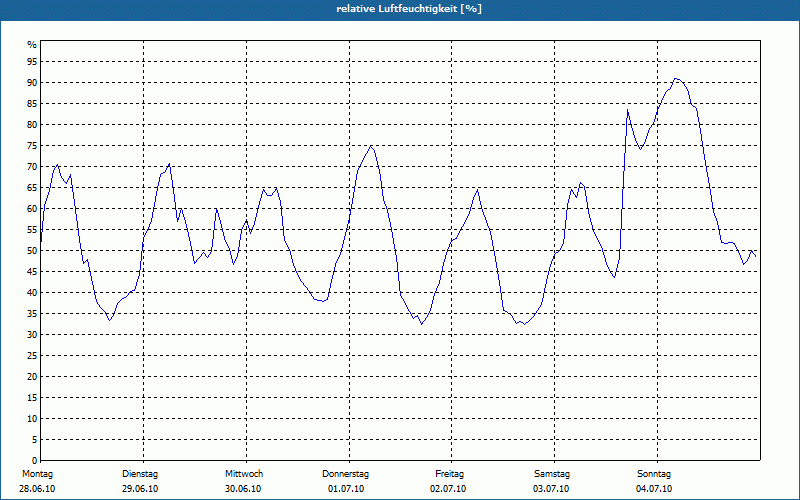Screen dimensions: 800x500
Task: Click the date 04.07.10
Action: click(654, 489)
